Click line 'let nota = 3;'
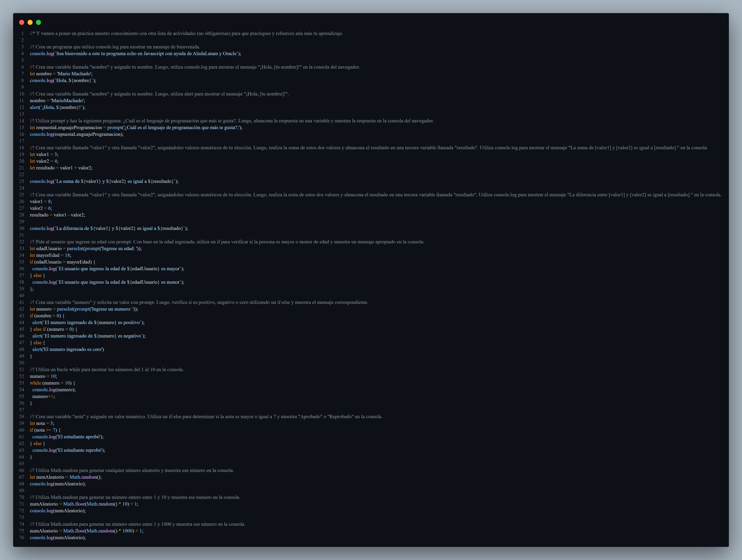Image resolution: width=742 pixels, height=560 pixels. (x=42, y=423)
